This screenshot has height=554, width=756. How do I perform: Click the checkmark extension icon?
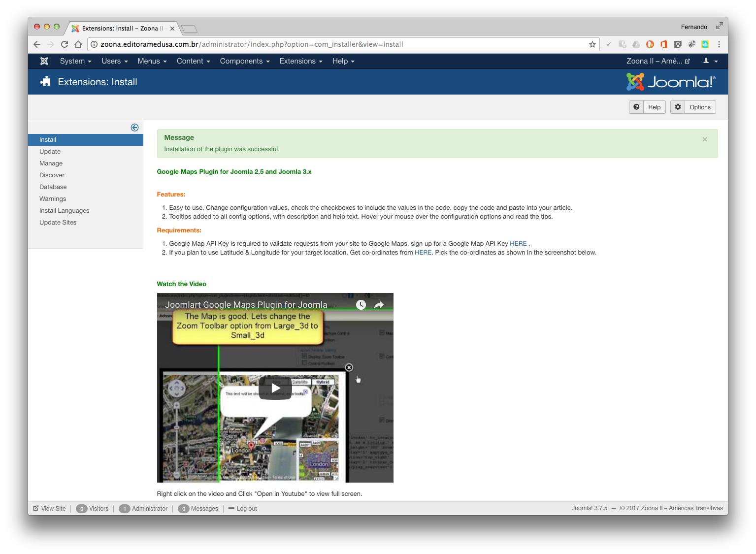point(609,44)
